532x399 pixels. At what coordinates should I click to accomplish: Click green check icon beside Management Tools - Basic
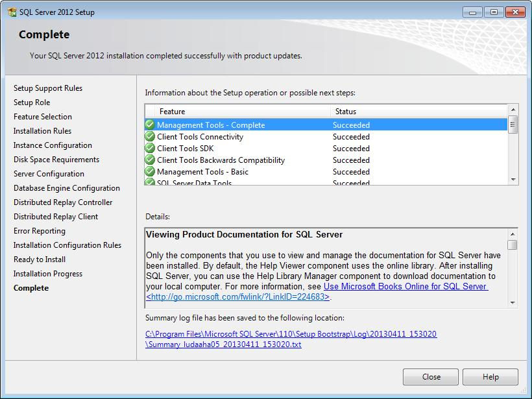tap(150, 172)
